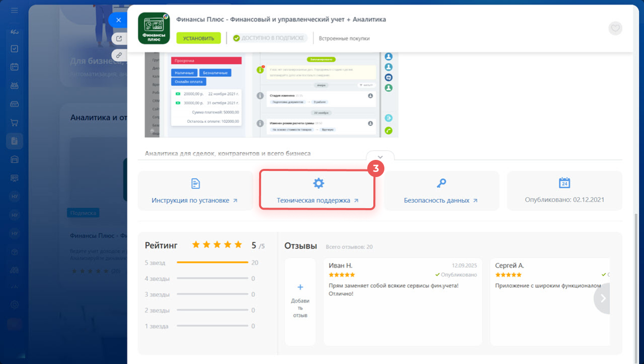This screenshot has width=644, height=364.
Task: Click the Финансы Плюс app logo
Action: [x=154, y=28]
